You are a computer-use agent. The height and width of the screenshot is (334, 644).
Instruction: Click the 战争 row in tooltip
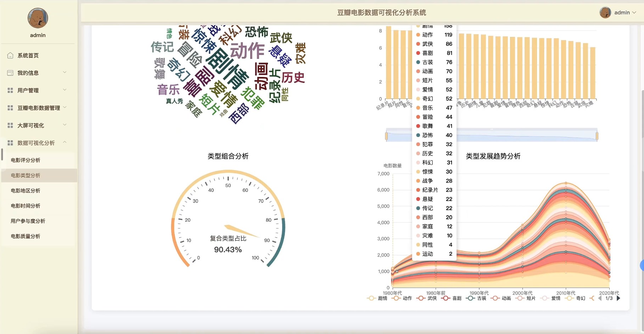[434, 181]
